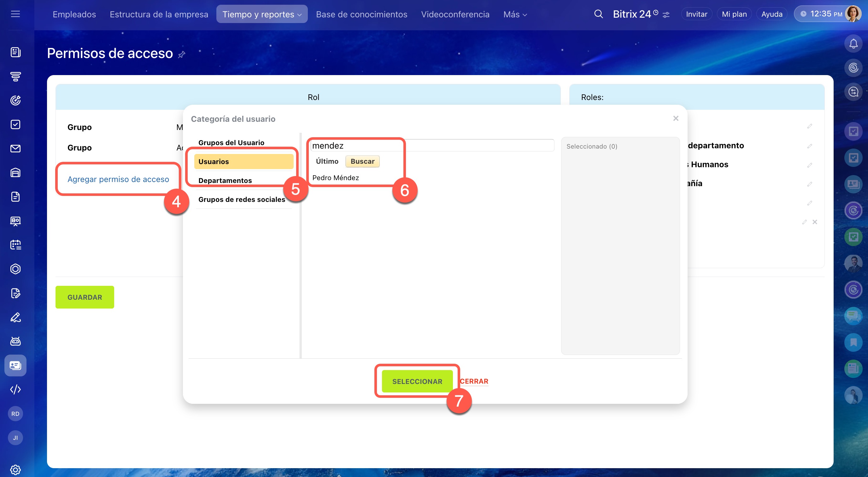Open Bitrix 24 settings sliders icon
The width and height of the screenshot is (868, 477).
(x=666, y=15)
